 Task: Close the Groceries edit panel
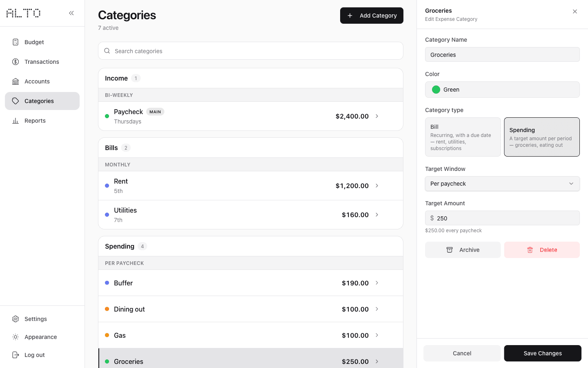pyautogui.click(x=575, y=11)
